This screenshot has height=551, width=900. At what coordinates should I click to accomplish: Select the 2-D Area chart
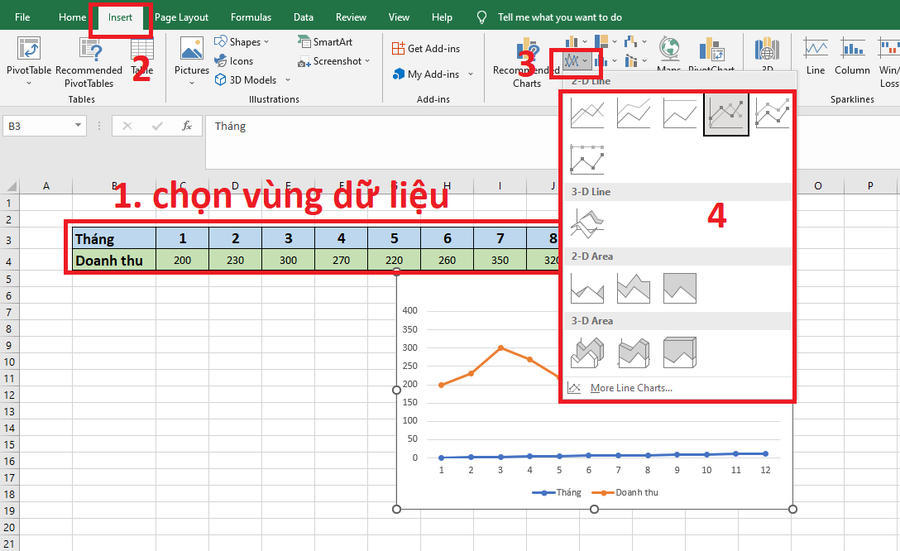tap(587, 288)
